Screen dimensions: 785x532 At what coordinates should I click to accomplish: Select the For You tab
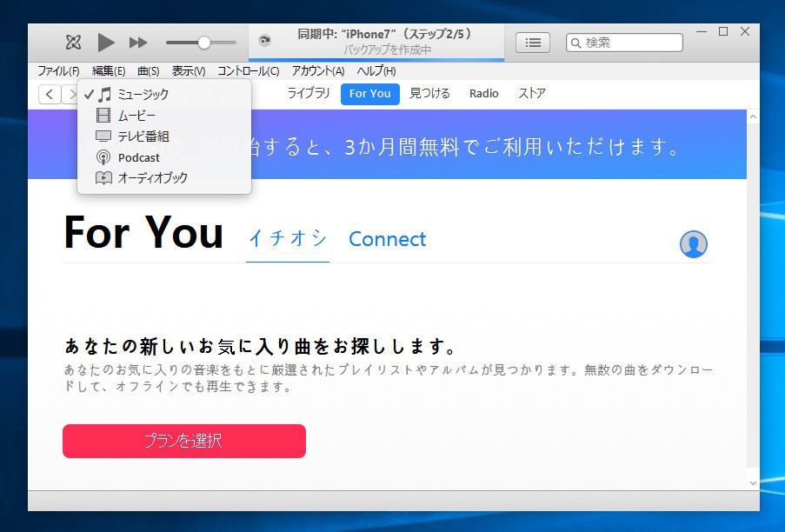370,94
